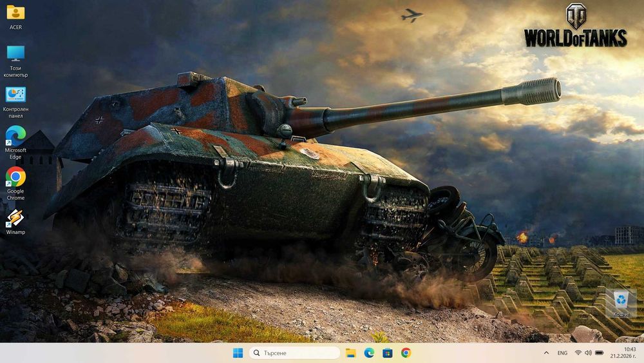Launch Google Chrome from the taskbar
Screen dimensions: 644x363
tap(406, 353)
